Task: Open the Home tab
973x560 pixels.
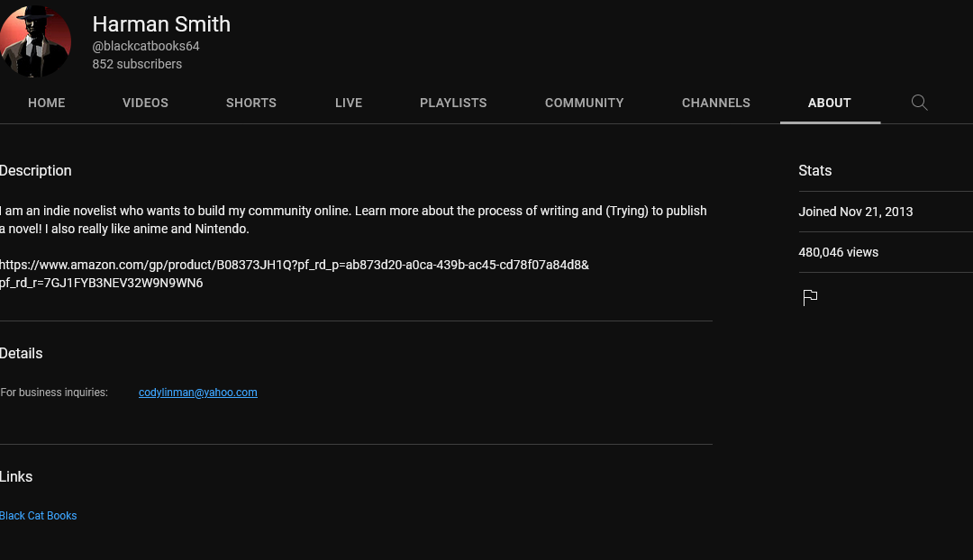Action: 47,103
